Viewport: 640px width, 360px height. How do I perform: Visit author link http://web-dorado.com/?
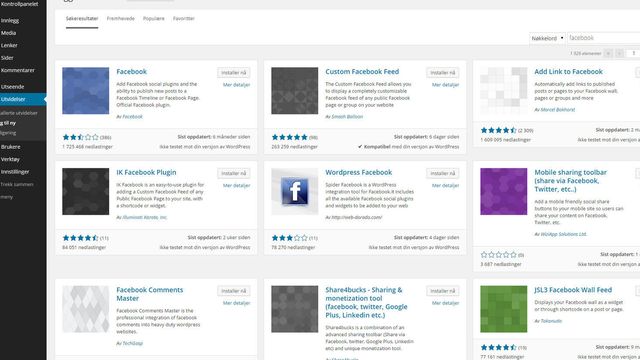(357, 218)
